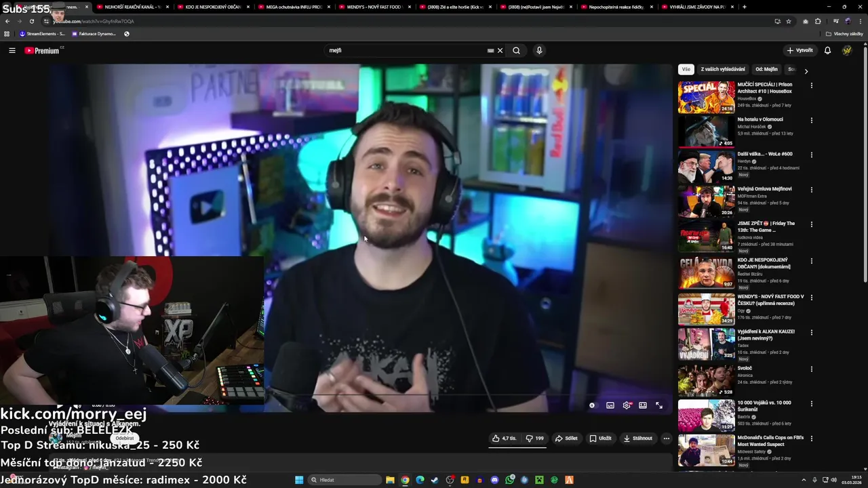Open the on-screen keyboard icon in search box

coord(490,50)
